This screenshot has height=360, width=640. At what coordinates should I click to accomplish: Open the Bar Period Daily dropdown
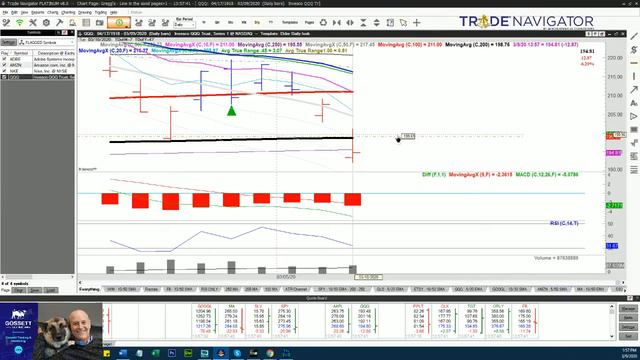184,25
